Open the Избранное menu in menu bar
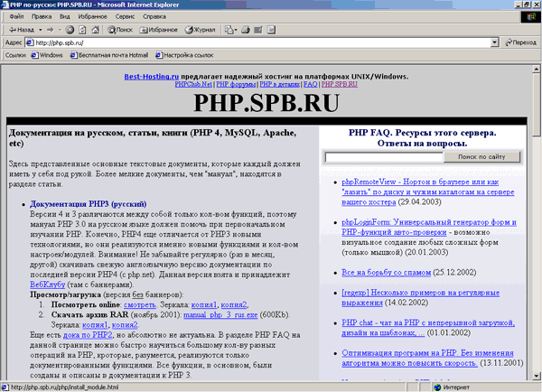The height and width of the screenshot is (392, 542). (x=92, y=16)
